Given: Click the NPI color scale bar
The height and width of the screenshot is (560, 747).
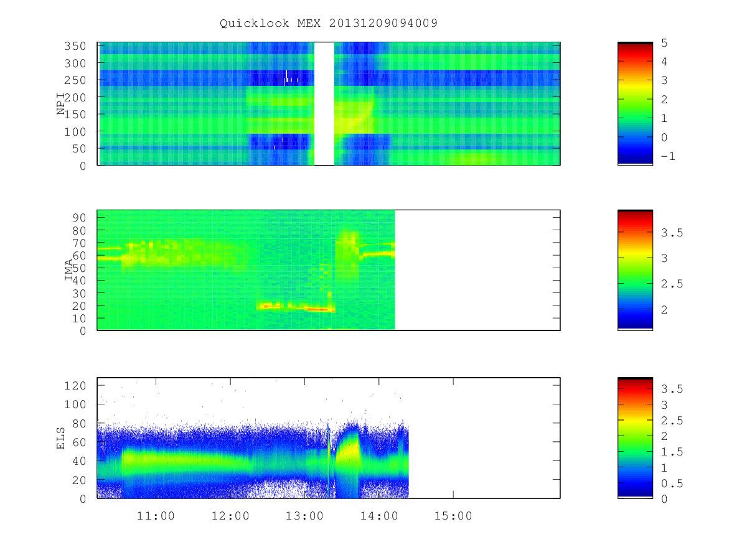Looking at the screenshot, I should [x=635, y=104].
